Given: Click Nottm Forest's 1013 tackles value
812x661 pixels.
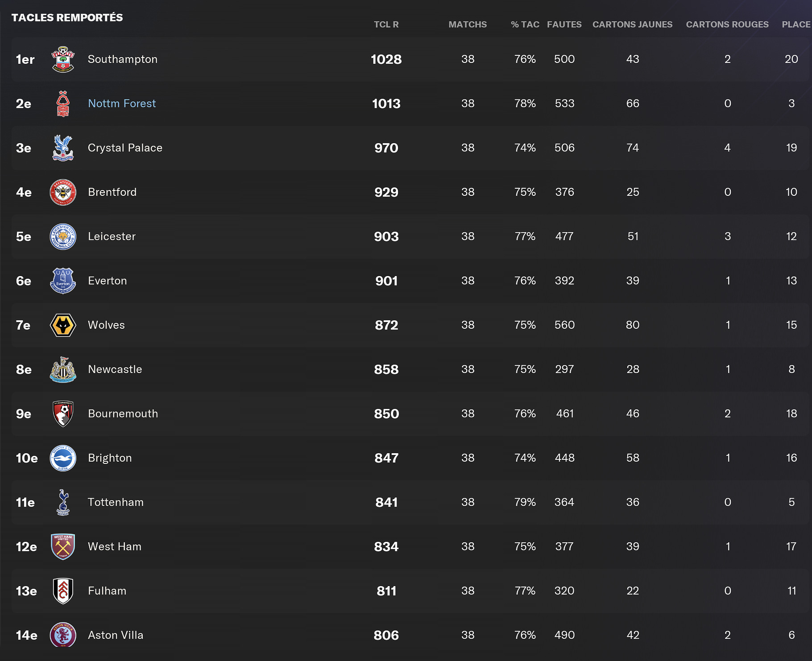Looking at the screenshot, I should click(x=386, y=103).
